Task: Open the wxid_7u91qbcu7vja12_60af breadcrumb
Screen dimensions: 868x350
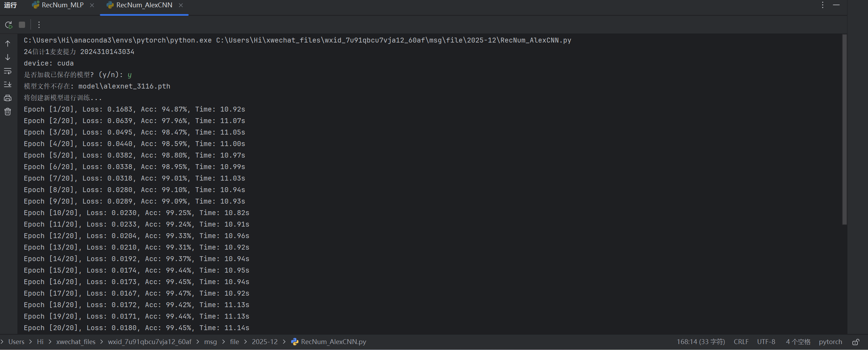Action: pos(149,342)
